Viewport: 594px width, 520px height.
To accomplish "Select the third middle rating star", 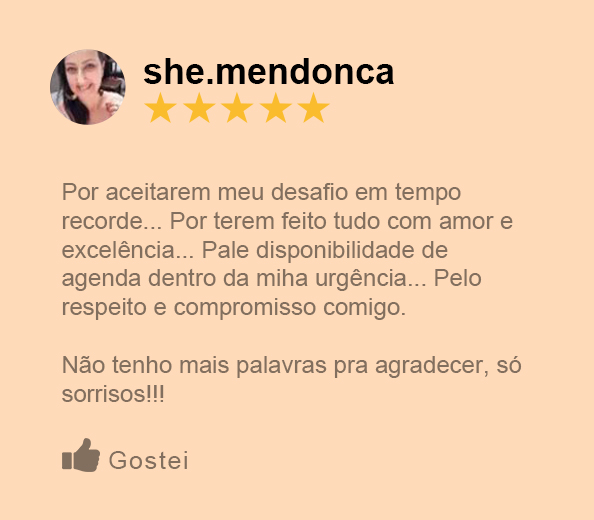I will click(x=237, y=108).
